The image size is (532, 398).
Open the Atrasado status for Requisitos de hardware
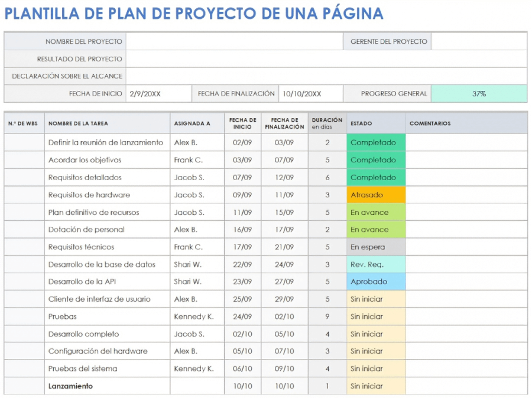tap(375, 195)
